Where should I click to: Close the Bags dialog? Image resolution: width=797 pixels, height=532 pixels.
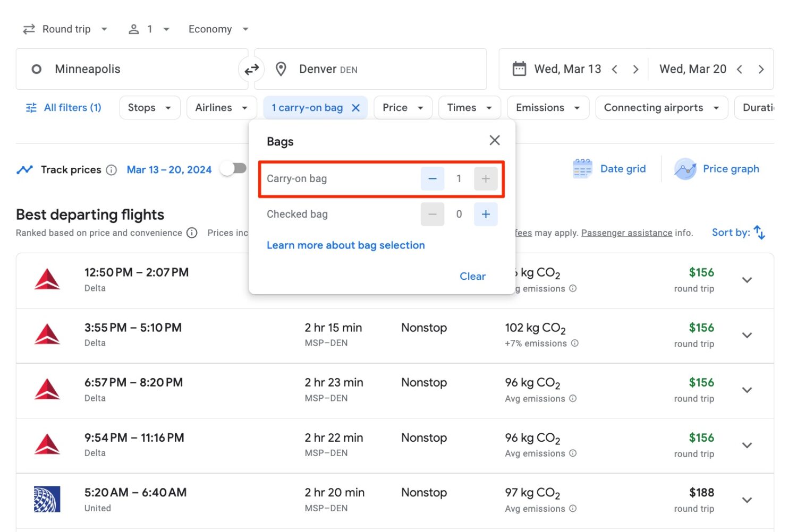point(494,140)
